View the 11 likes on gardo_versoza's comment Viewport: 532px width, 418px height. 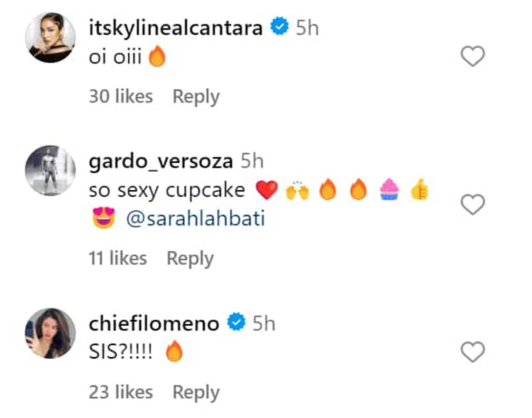(118, 259)
